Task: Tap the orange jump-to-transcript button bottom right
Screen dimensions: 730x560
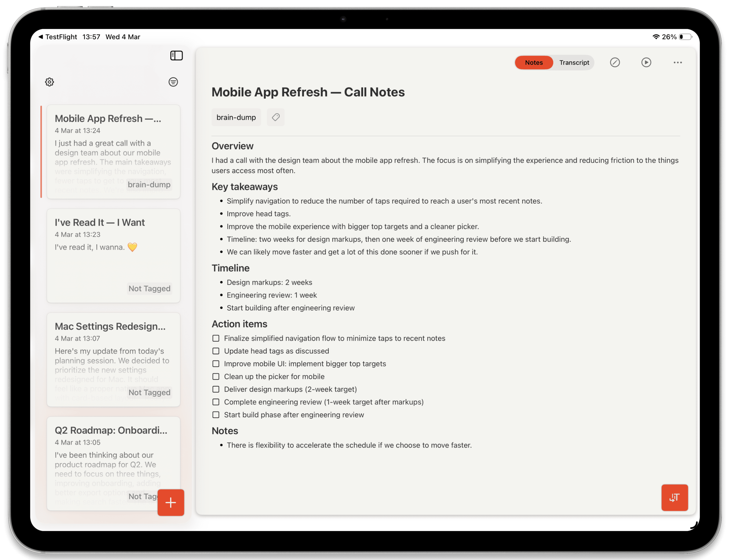Action: pos(674,497)
